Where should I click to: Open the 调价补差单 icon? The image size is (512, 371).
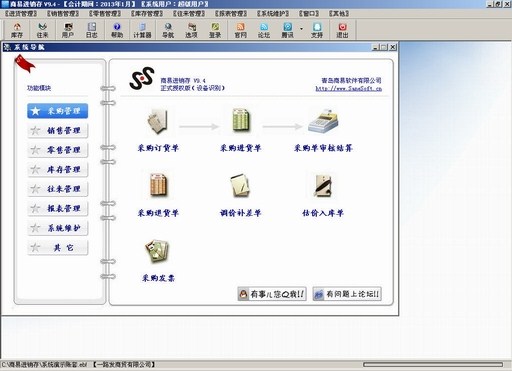240,185
